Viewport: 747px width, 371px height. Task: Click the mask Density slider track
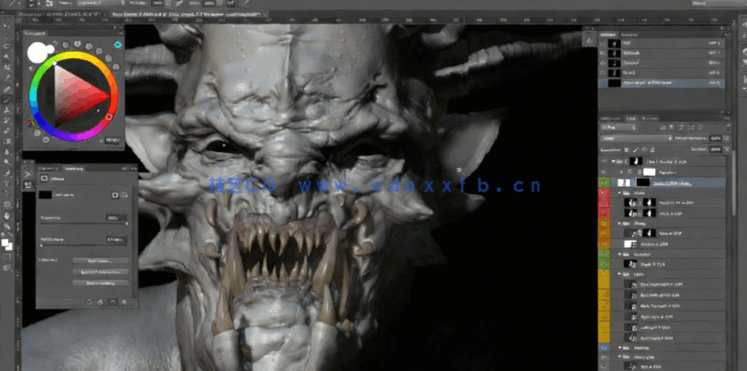pos(84,224)
